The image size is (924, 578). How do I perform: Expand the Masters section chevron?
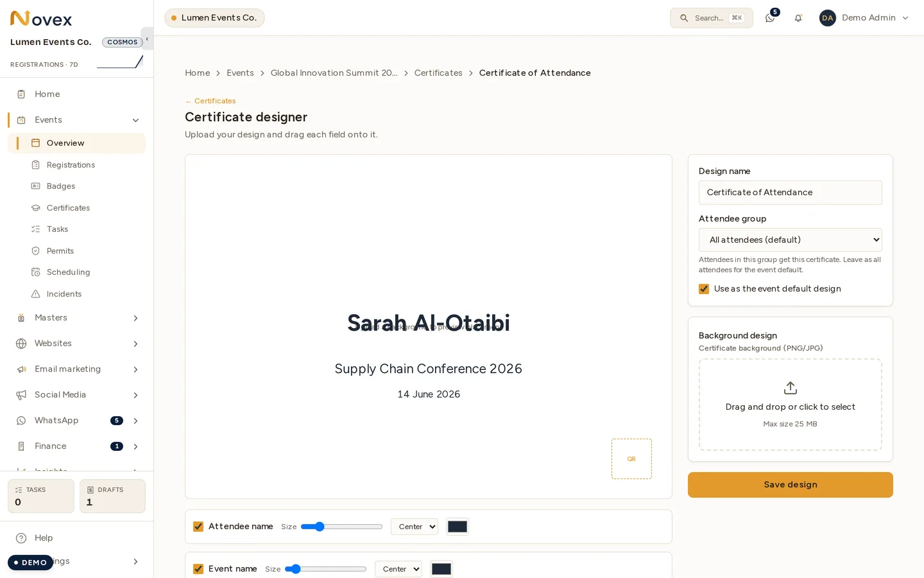135,318
